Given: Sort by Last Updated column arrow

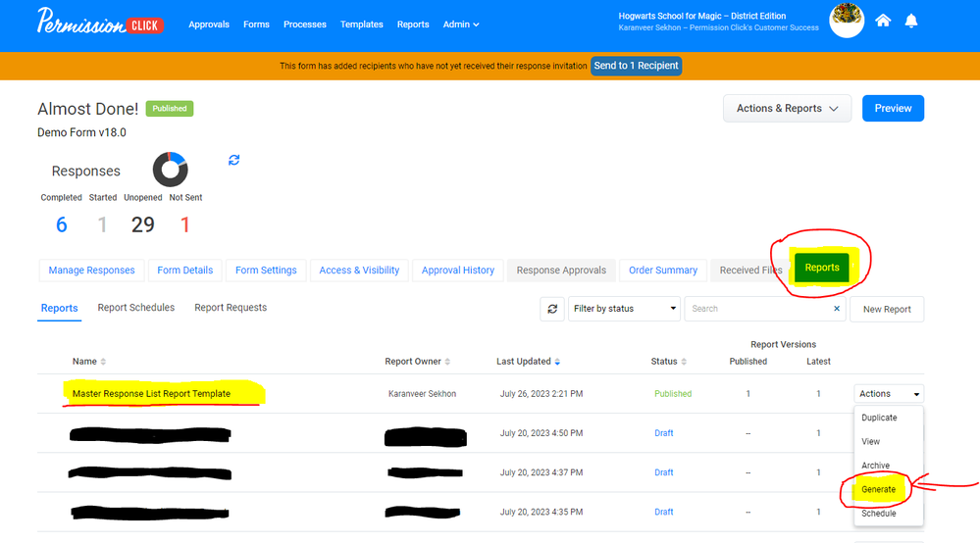Looking at the screenshot, I should [x=558, y=362].
